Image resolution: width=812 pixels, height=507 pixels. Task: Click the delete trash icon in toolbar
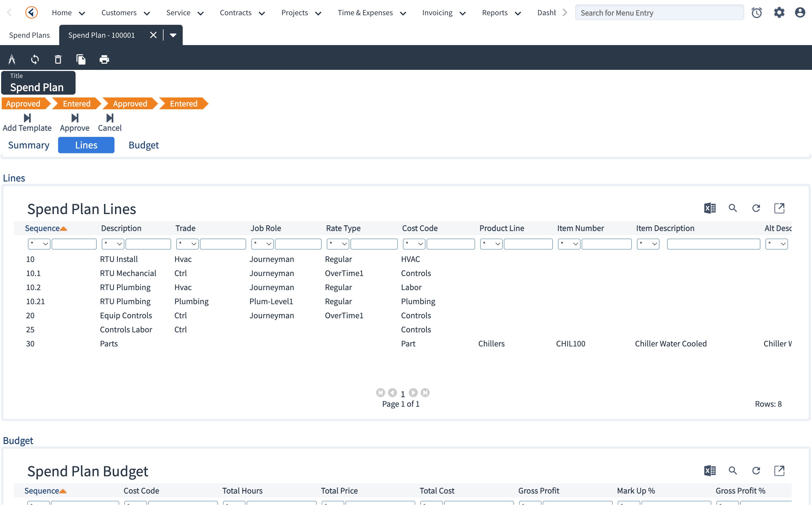tap(58, 59)
